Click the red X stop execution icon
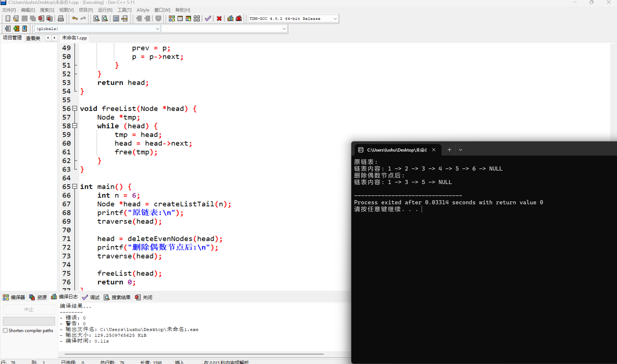The height and width of the screenshot is (364, 617). pos(219,19)
